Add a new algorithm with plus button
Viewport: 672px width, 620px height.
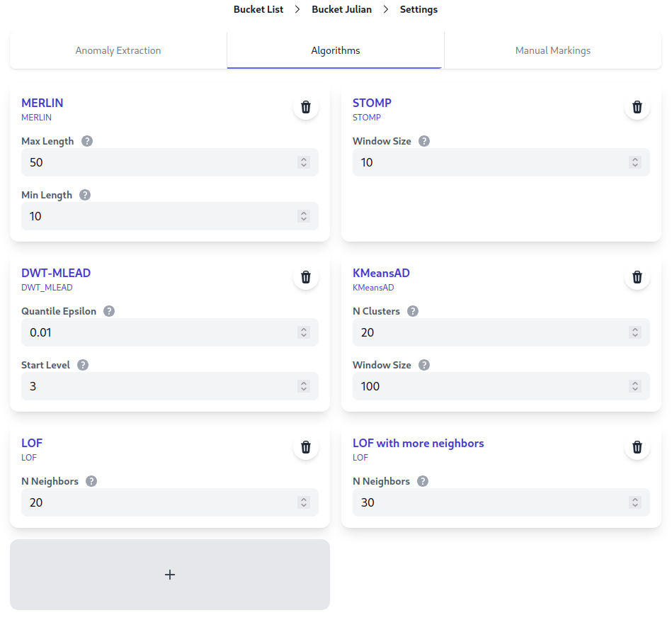[x=170, y=575]
